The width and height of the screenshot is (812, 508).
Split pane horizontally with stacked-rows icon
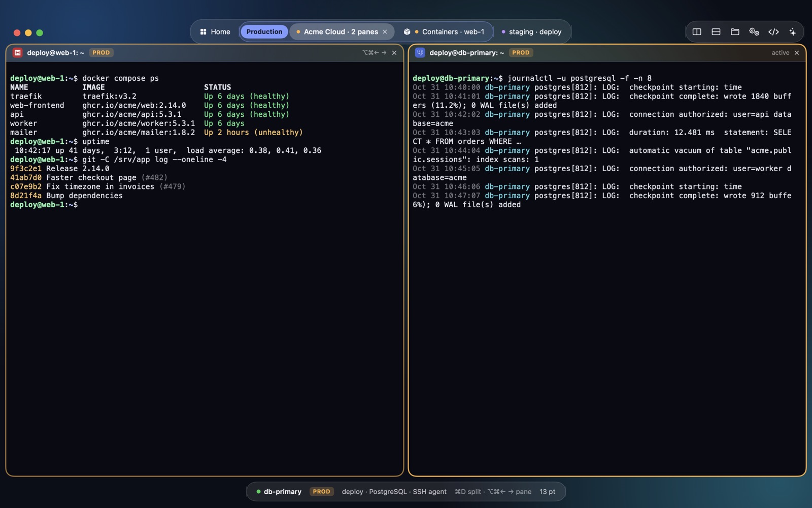[x=716, y=31]
